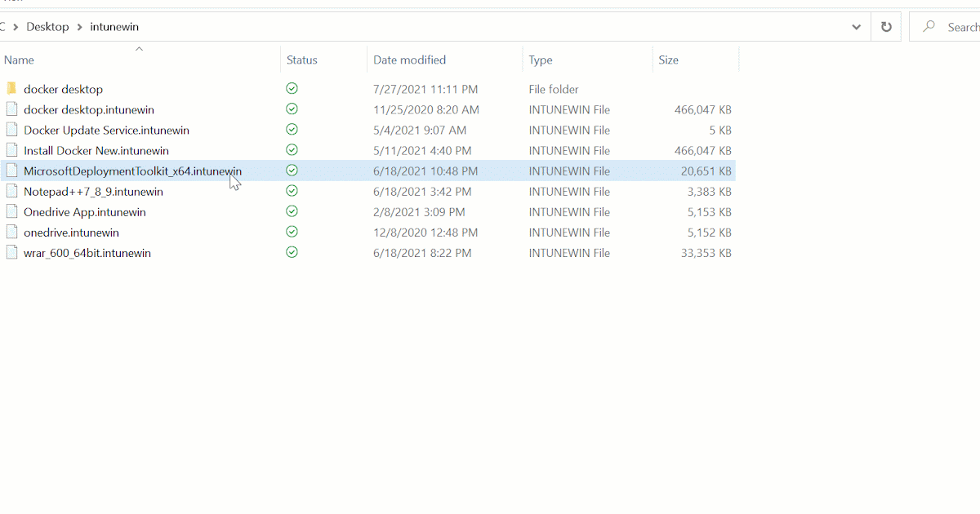Click the file icon beside Install Docker New.intunewin
Viewport: 980px width, 514px height.
(11, 149)
